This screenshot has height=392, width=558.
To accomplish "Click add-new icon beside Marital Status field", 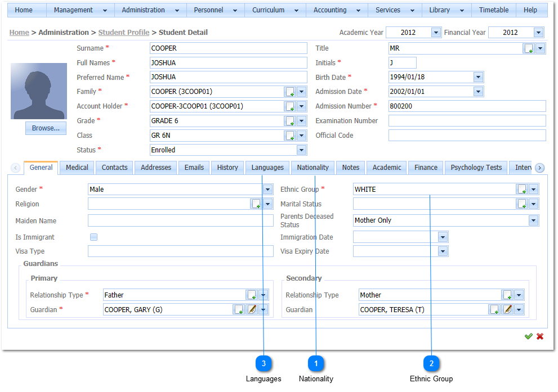I will click(x=522, y=204).
